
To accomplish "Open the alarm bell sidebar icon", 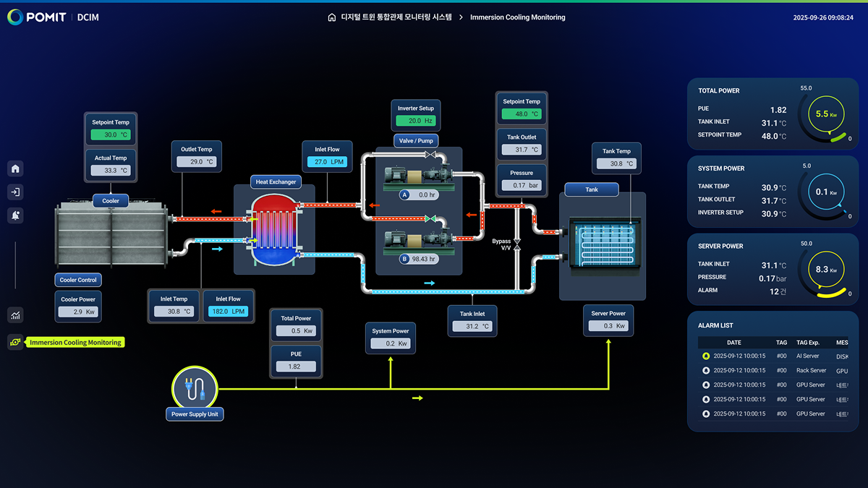I will pyautogui.click(x=15, y=215).
